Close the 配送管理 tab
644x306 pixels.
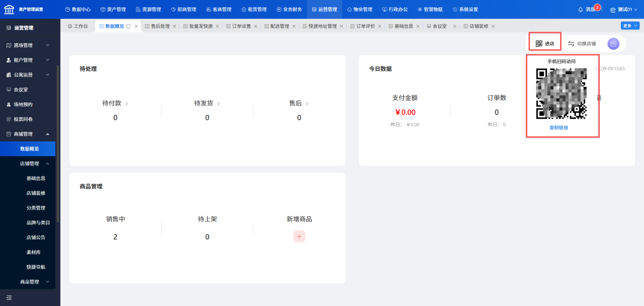click(x=294, y=26)
